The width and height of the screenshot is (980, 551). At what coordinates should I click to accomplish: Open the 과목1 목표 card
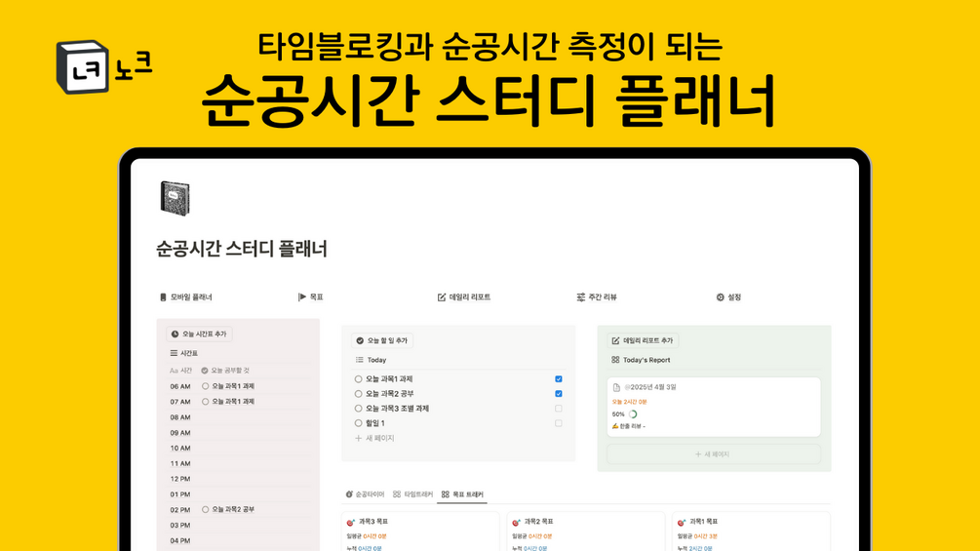(x=751, y=531)
